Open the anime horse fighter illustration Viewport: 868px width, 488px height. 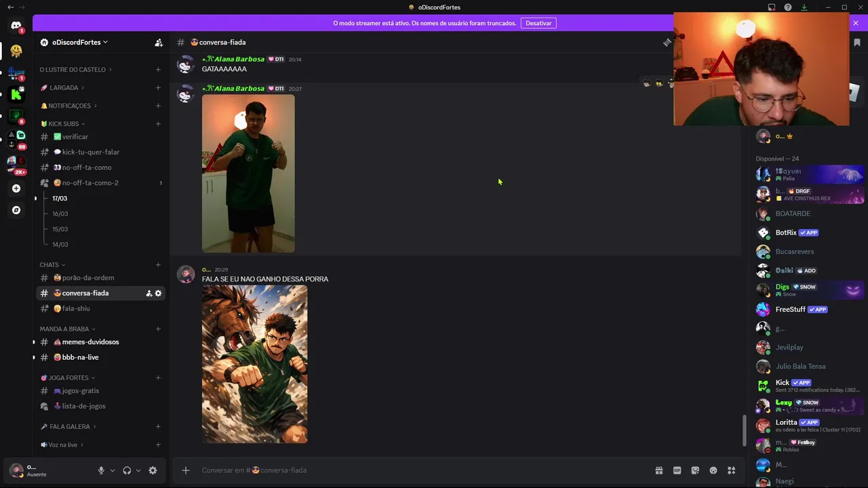coord(254,364)
